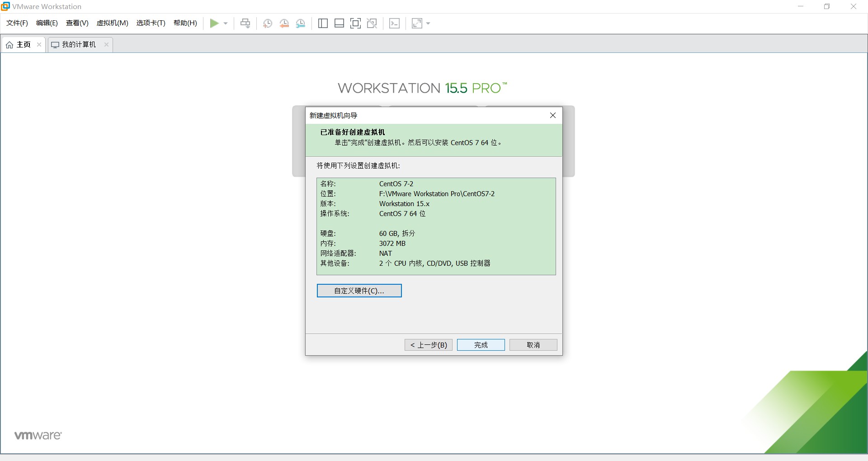Close the 我的计算机 tab
Viewport: 868px width, 461px height.
tap(106, 44)
